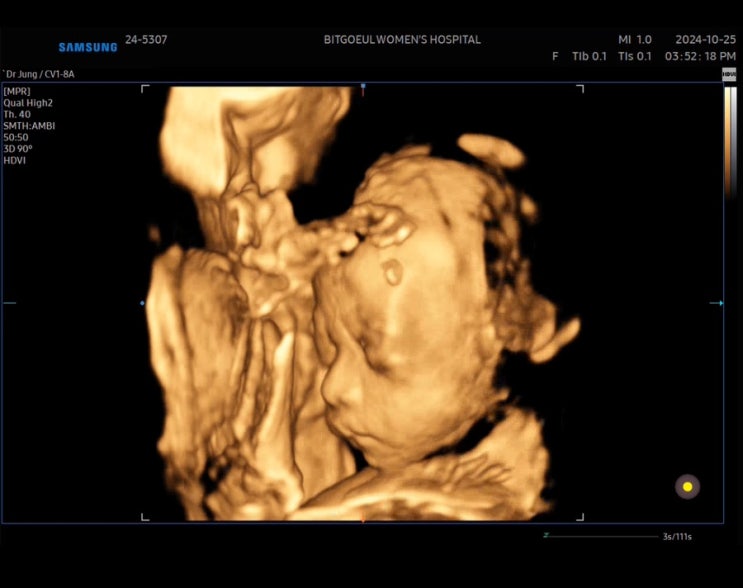Click the yellow light source indicator
The width and height of the screenshot is (743, 588).
[x=687, y=487]
